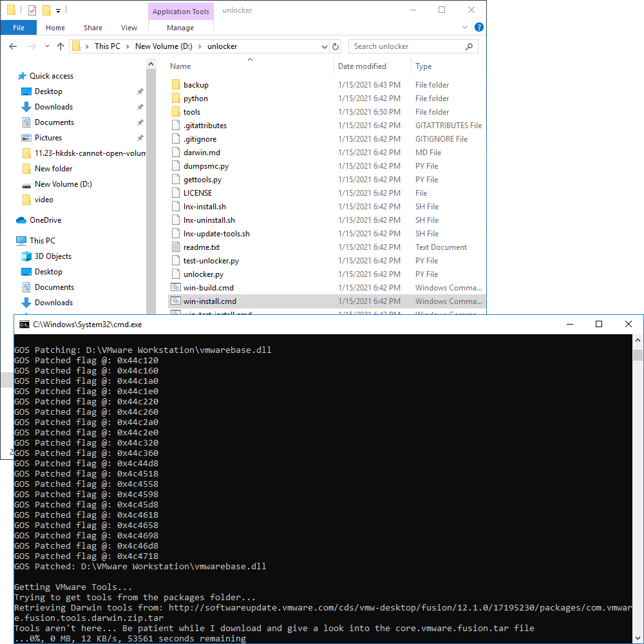This screenshot has width=644, height=644.
Task: Select unlocker.py file icon
Action: point(176,274)
